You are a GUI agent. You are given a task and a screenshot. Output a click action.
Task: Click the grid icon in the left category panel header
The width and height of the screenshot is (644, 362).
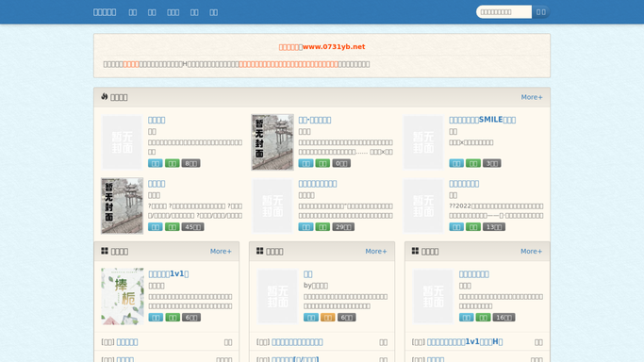(105, 251)
